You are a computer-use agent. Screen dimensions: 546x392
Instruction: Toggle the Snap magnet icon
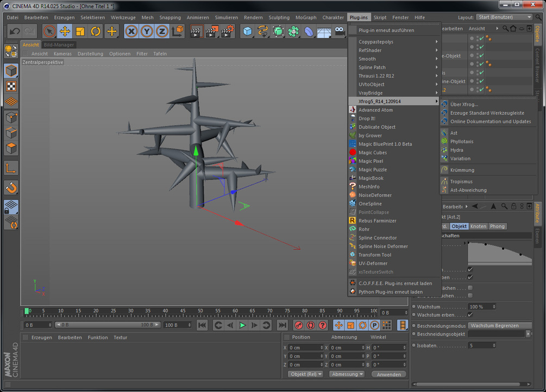pyautogui.click(x=11, y=188)
